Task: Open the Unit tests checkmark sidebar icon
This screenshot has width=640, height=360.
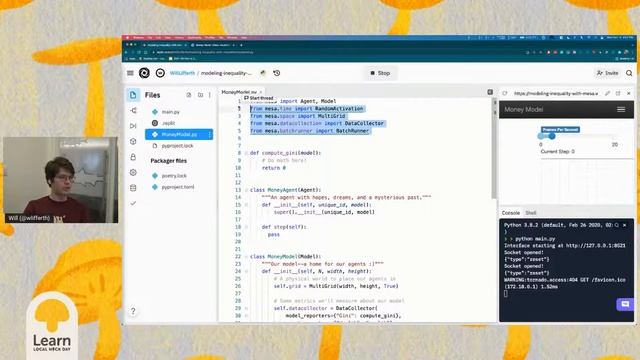Action: [133, 203]
